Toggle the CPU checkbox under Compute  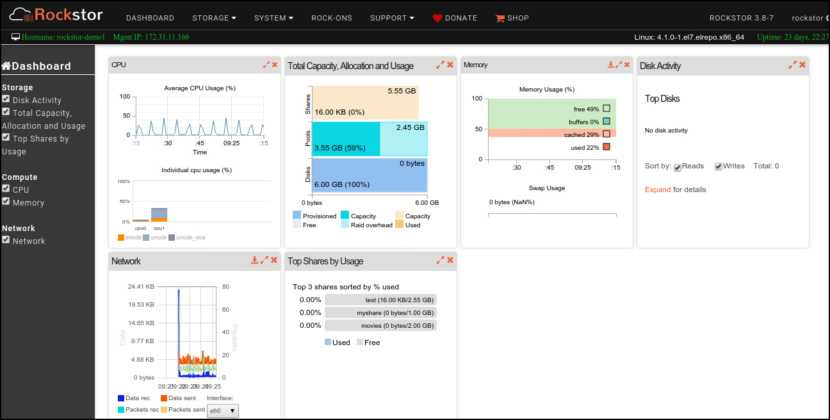[x=7, y=189]
